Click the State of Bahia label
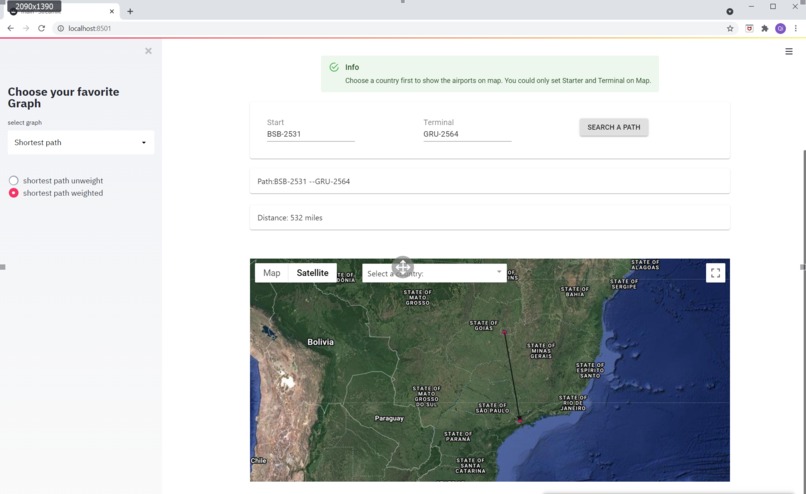 [575, 291]
